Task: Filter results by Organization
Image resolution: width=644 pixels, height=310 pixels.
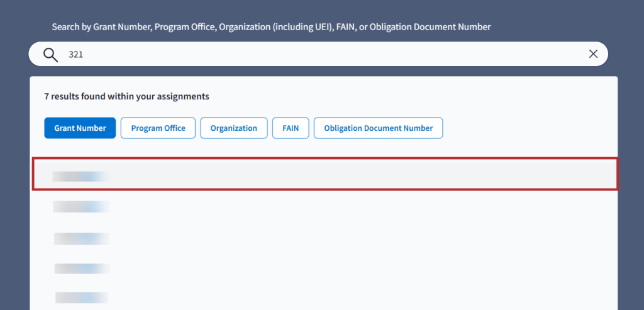Action: click(x=233, y=128)
